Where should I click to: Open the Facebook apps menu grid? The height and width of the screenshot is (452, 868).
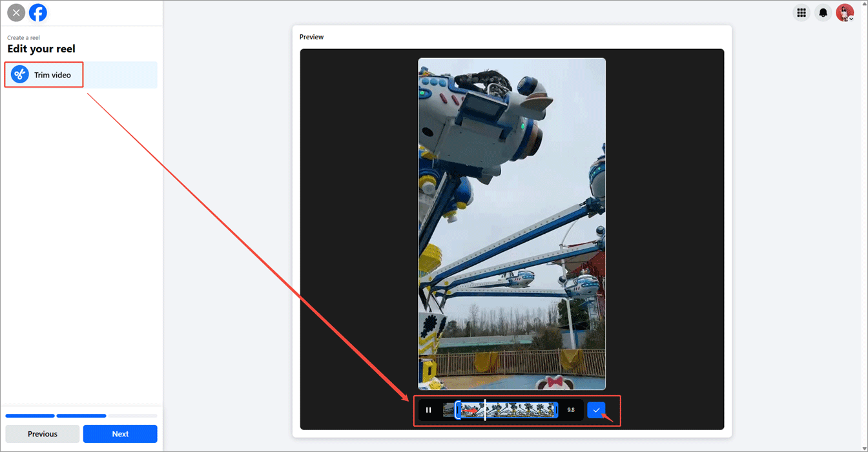[x=801, y=12]
